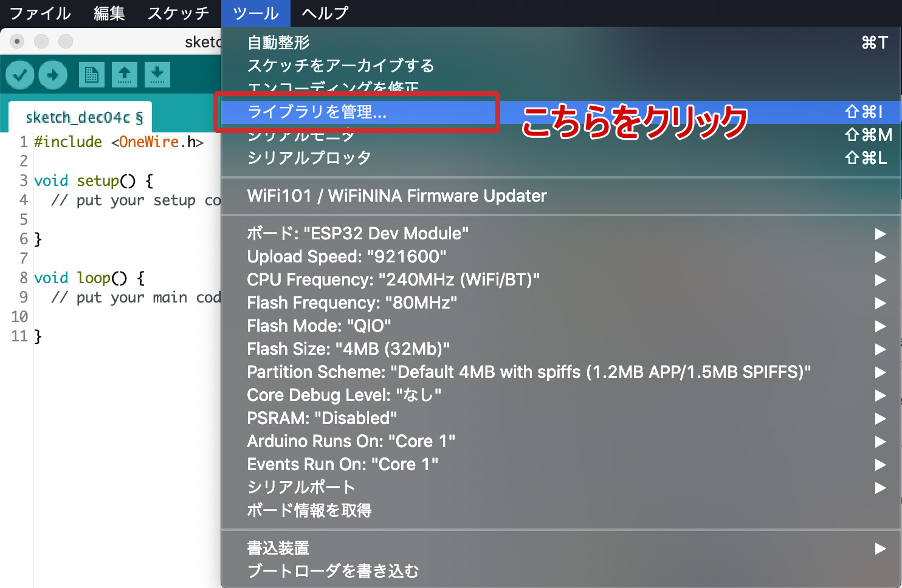Choose ライブラリを管理... menu entry
Screen dimensions: 902x588
coord(317,112)
